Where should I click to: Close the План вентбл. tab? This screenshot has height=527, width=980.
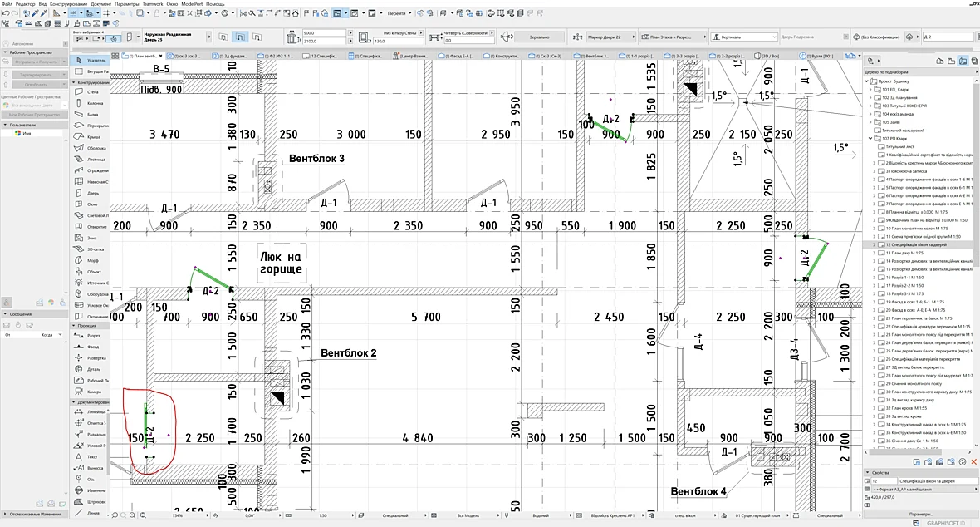tap(160, 57)
